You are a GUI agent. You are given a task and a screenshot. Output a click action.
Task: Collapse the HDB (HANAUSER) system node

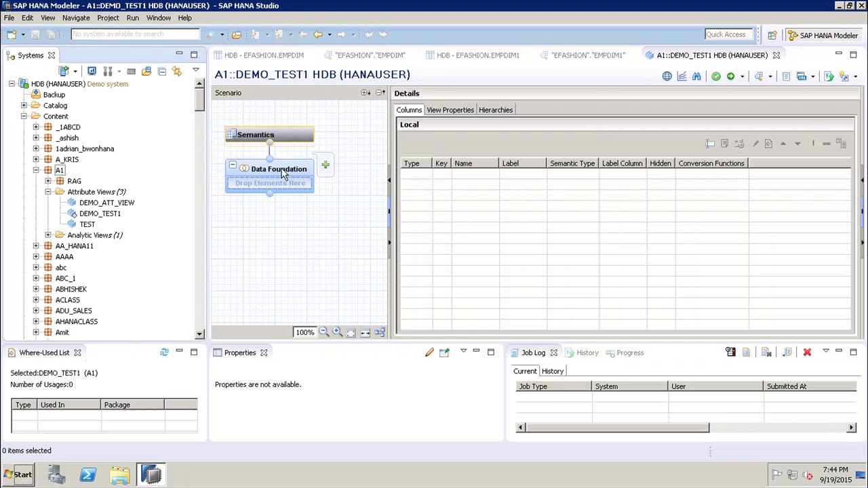click(x=12, y=84)
